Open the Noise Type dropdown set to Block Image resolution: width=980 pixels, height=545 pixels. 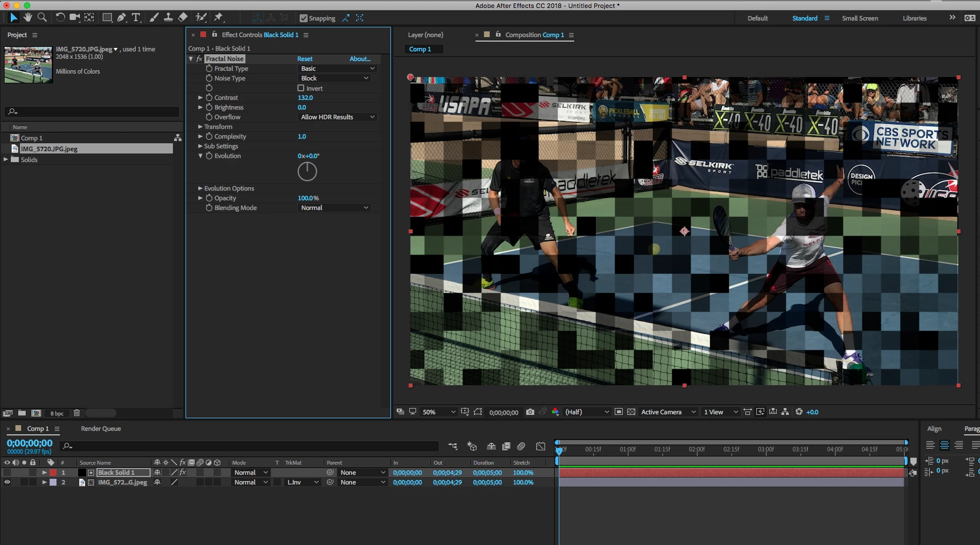[x=334, y=78]
